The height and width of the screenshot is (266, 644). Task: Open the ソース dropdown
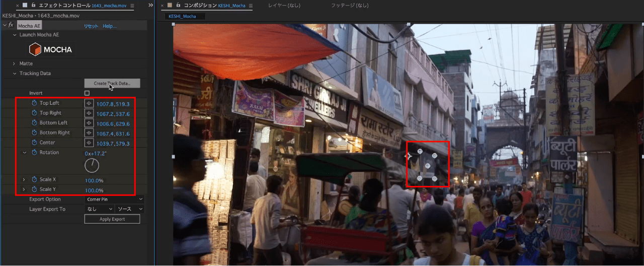(x=130, y=209)
